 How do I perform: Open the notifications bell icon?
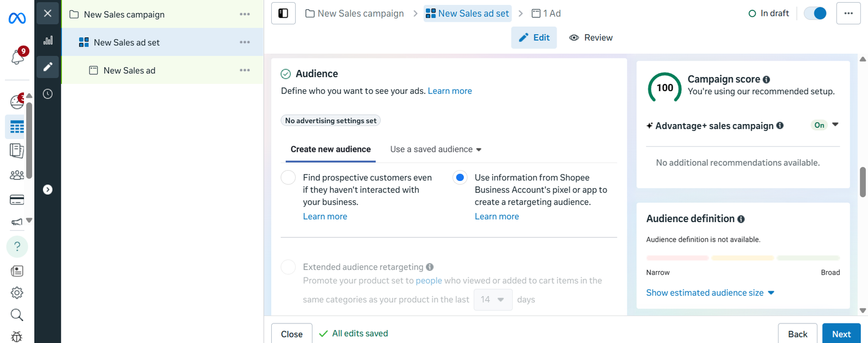[17, 57]
